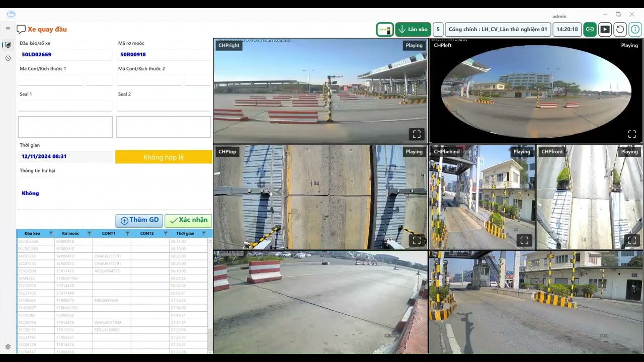Click the Xe quay đầu chat icon
This screenshot has width=644, height=362.
point(21,30)
